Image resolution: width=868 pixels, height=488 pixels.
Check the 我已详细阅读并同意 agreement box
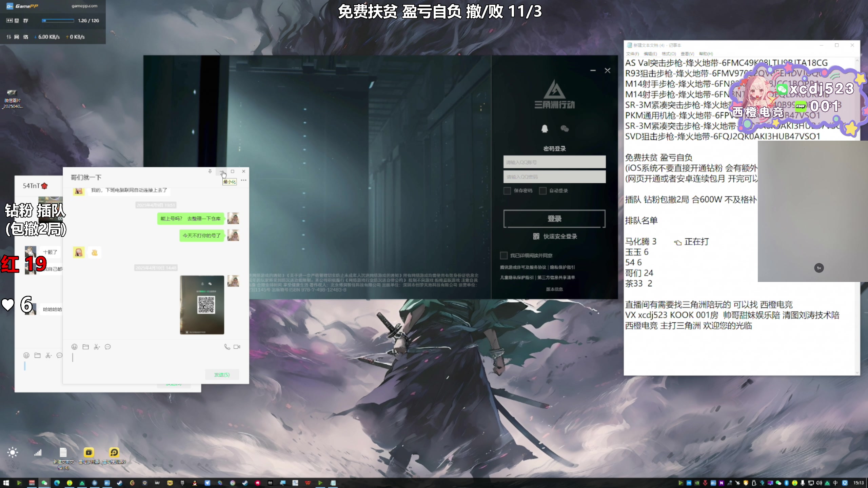pyautogui.click(x=504, y=255)
